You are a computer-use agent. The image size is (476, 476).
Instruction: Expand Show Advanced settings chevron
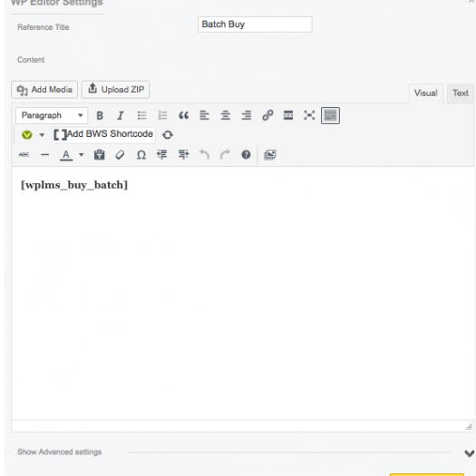tap(469, 453)
